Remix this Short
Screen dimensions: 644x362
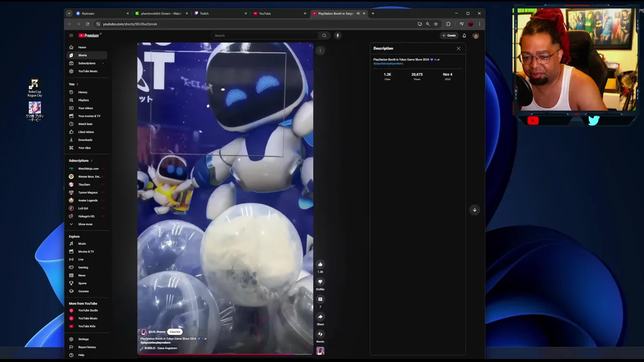coord(320,334)
